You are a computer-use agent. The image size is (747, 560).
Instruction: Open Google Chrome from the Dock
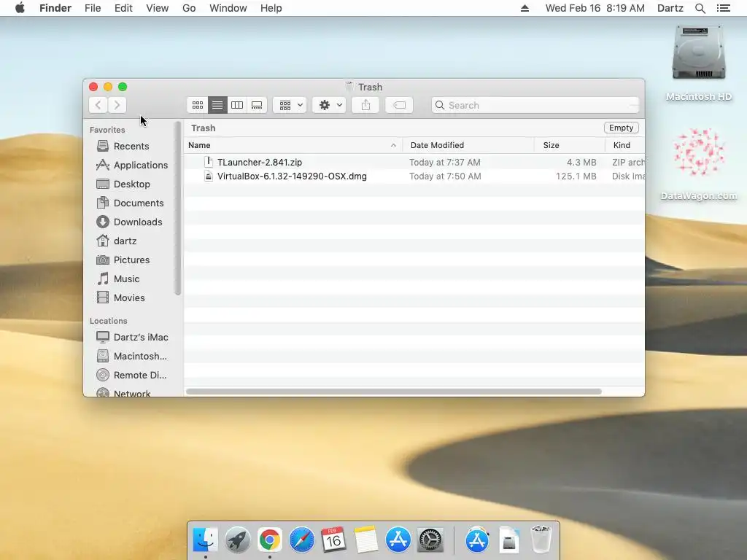click(270, 540)
